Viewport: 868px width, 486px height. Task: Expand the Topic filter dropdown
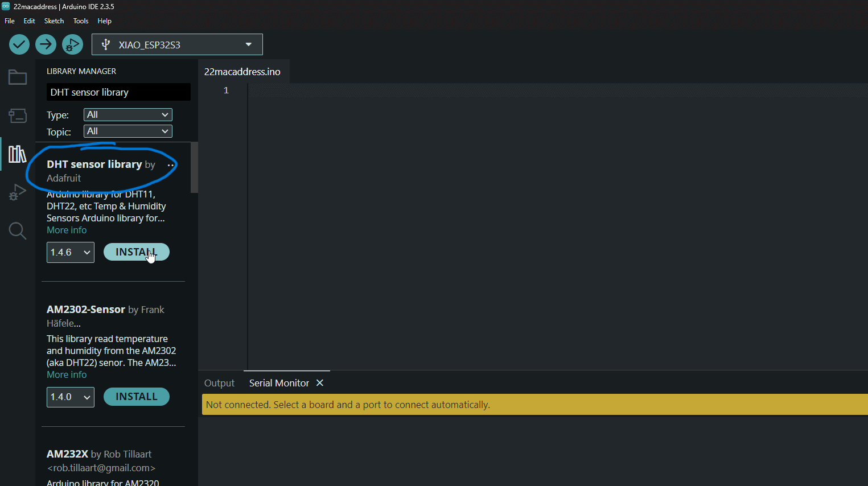pos(128,131)
